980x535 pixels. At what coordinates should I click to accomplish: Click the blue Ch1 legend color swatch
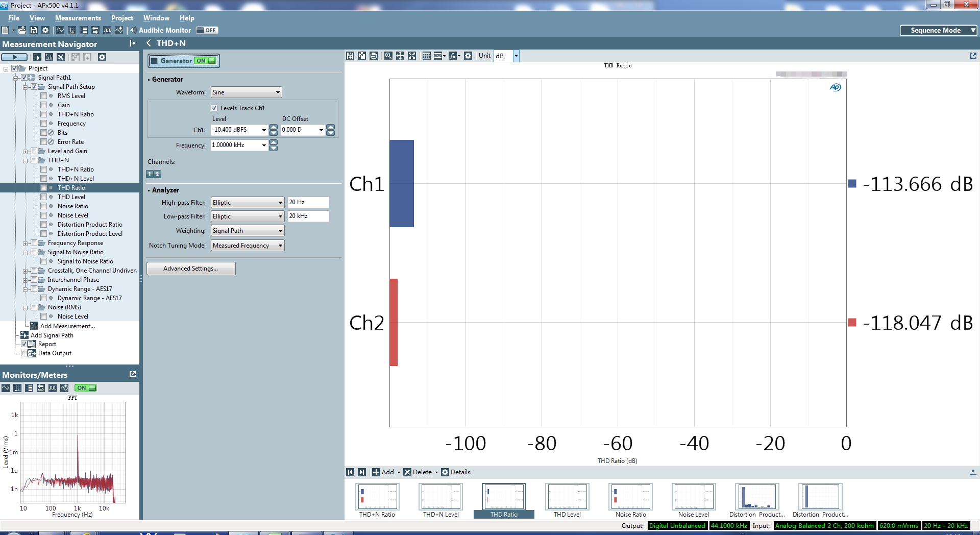[852, 184]
